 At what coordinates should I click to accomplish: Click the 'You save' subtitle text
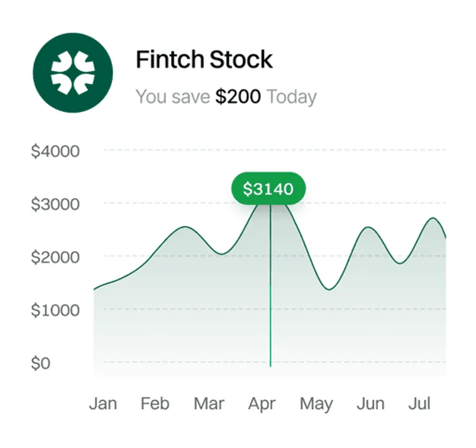[x=173, y=96]
